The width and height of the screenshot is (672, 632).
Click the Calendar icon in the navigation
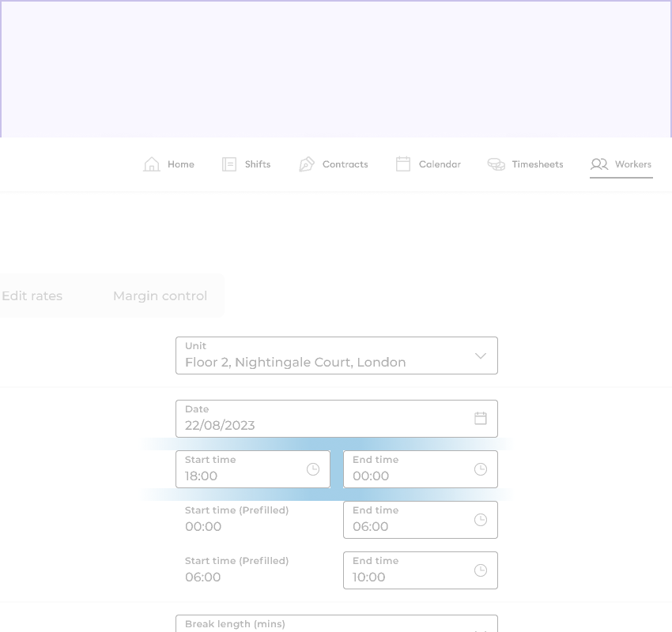[403, 164]
